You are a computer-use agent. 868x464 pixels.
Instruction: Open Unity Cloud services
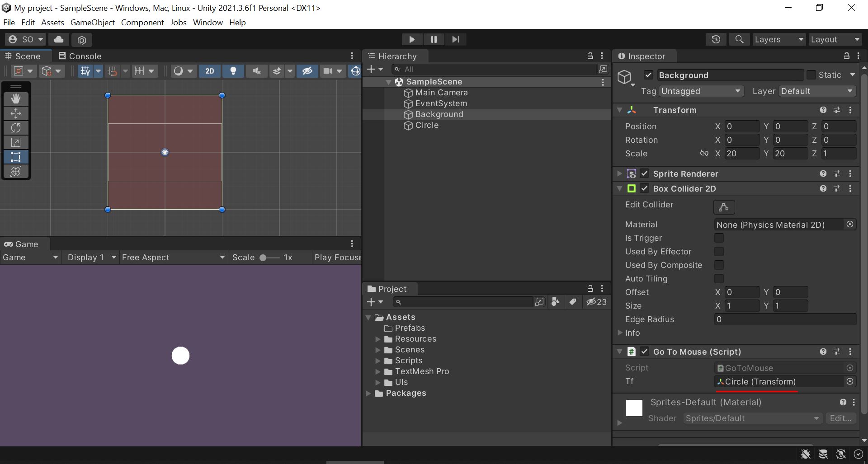point(59,39)
